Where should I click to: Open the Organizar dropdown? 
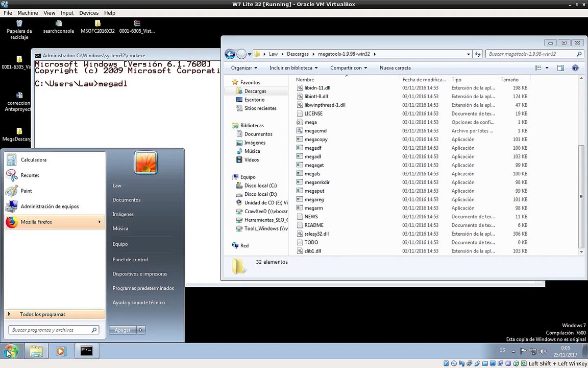pos(244,68)
